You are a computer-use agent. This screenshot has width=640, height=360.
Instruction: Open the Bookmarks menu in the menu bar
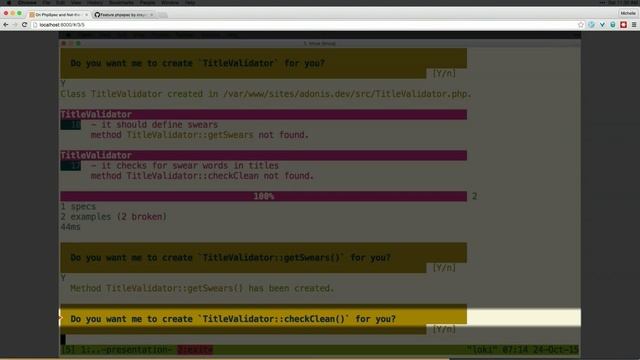pos(121,2)
